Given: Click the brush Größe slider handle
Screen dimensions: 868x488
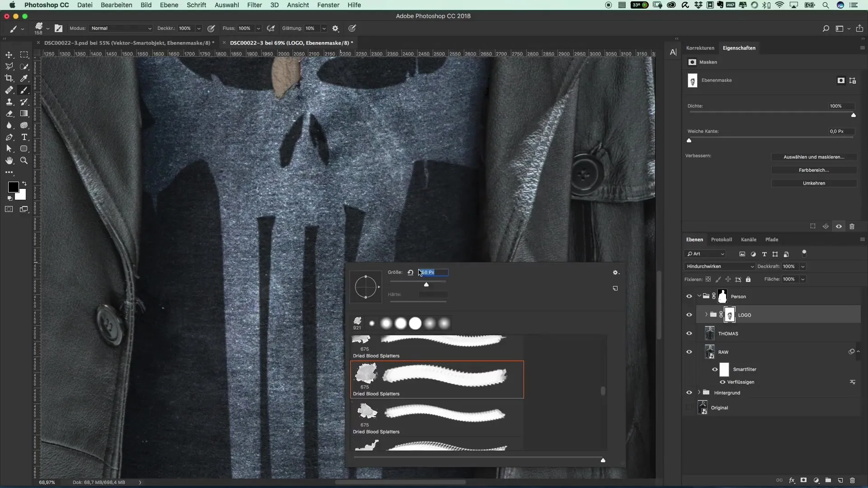Looking at the screenshot, I should point(426,284).
